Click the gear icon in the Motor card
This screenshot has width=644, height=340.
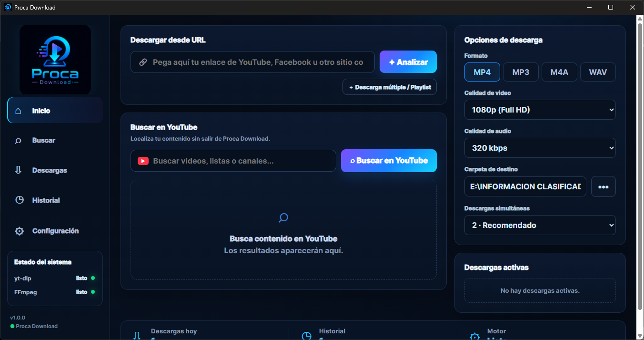[x=474, y=336]
